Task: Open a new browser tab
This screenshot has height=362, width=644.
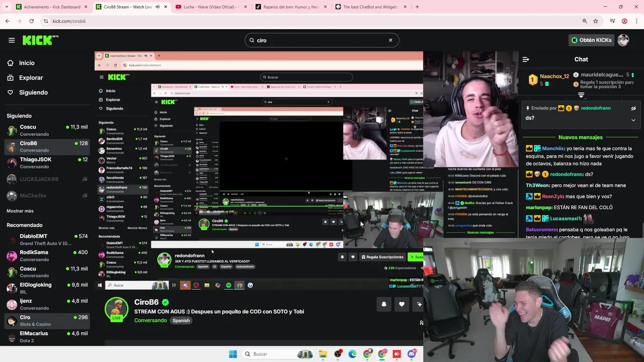Action: click(417, 7)
